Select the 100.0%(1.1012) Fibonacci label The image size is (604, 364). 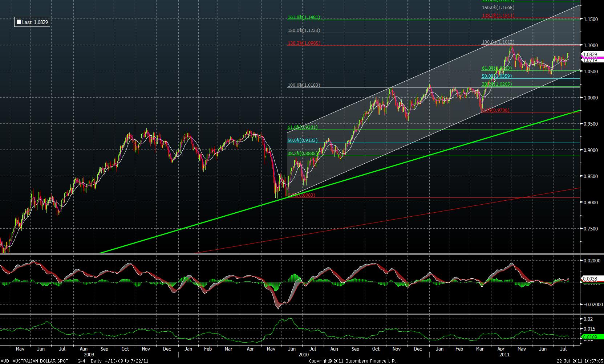[x=498, y=42]
